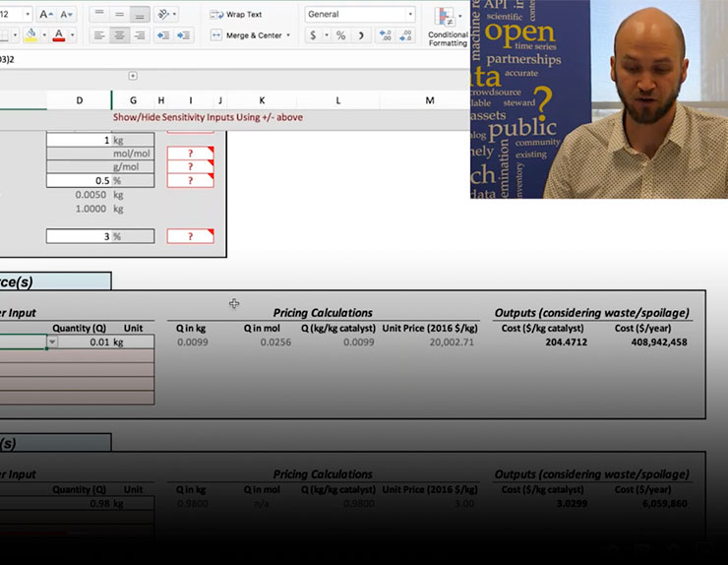Open the General number format dropdown

(359, 15)
